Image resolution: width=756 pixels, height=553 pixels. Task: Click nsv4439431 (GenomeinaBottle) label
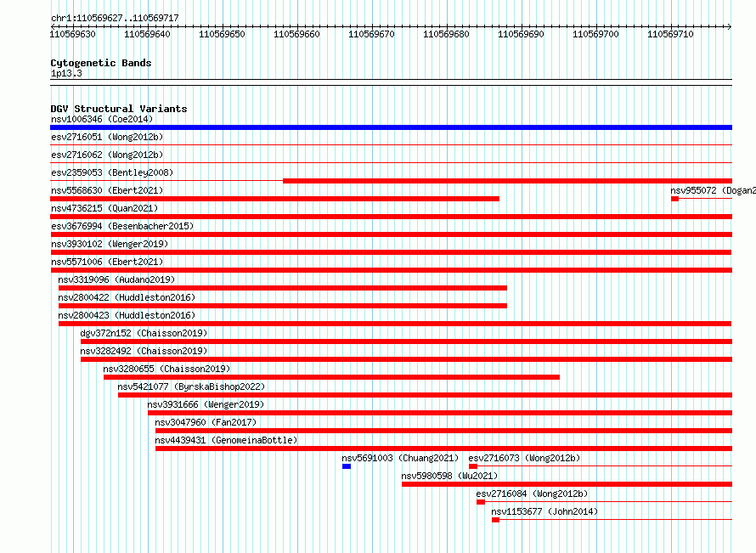[x=226, y=440]
